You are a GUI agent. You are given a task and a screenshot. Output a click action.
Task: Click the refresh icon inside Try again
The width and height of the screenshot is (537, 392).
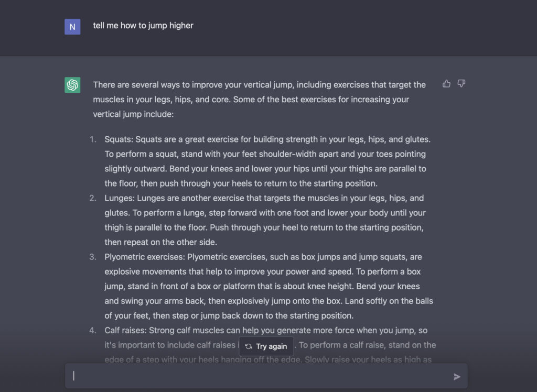coord(249,346)
